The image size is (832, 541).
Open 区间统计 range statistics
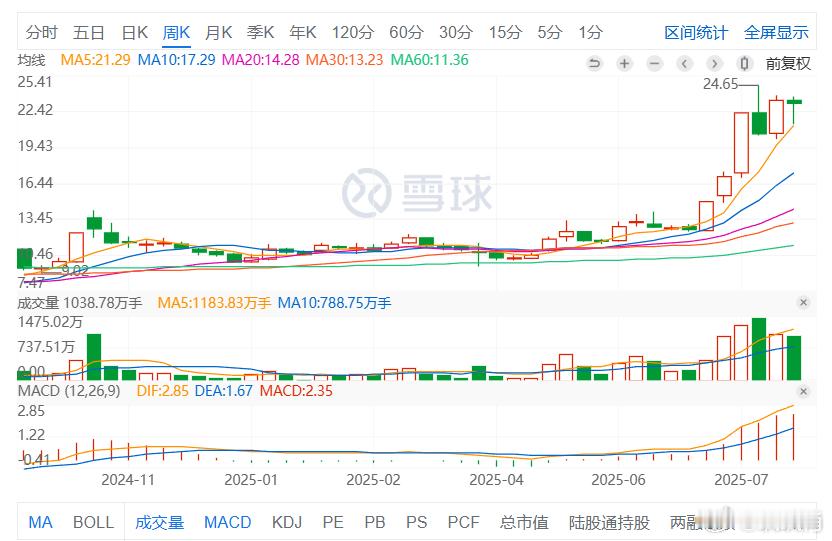[696, 33]
